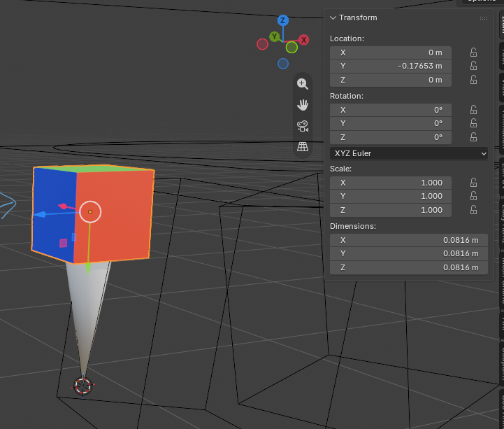Click the Dimensions X field
The width and height of the screenshot is (504, 429).
(408, 240)
